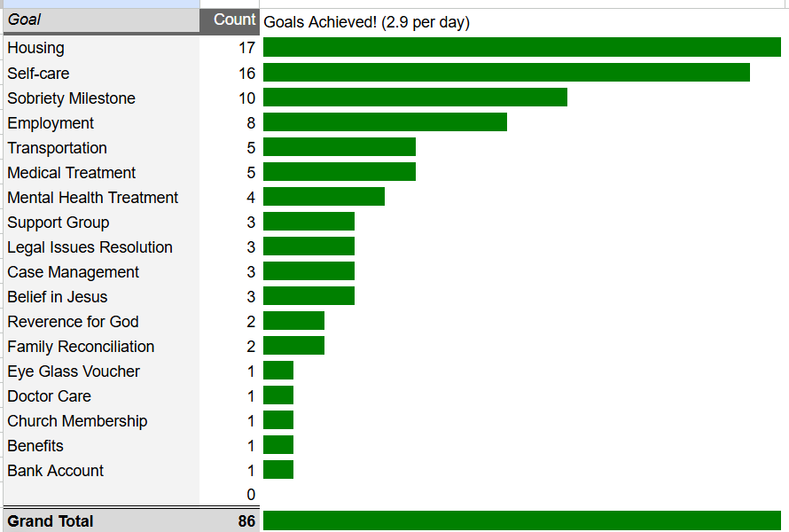This screenshot has height=532, width=789.
Task: Click the Bank Account count 1
Action: (251, 471)
